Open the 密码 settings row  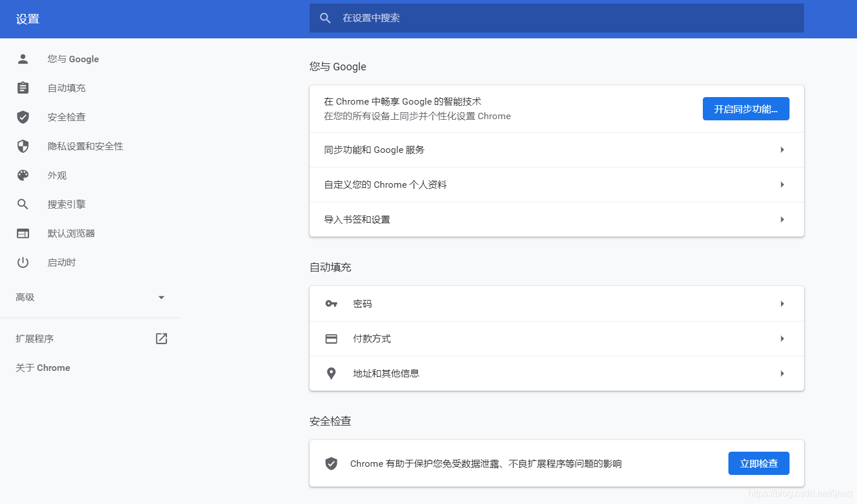click(x=557, y=303)
